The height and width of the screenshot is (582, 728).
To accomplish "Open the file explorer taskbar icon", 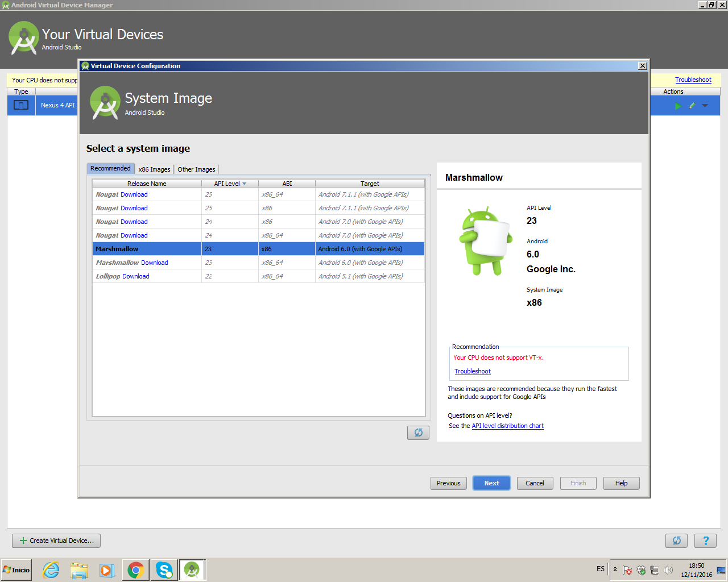I will pyautogui.click(x=79, y=569).
